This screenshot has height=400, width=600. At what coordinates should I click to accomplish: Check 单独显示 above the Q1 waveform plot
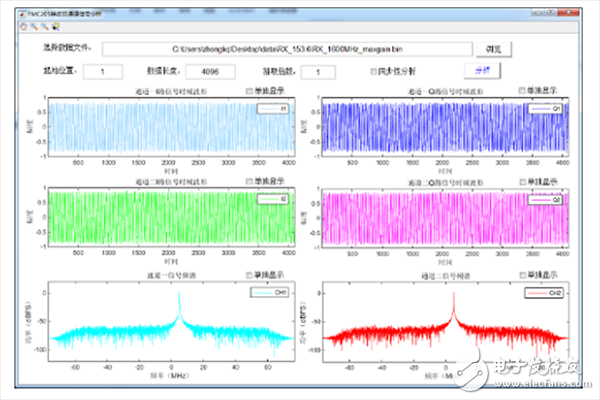522,92
